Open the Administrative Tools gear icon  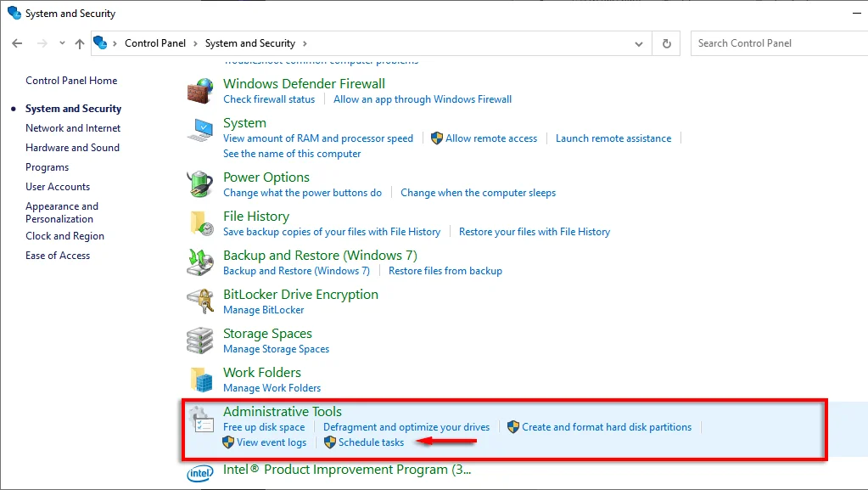(x=200, y=419)
